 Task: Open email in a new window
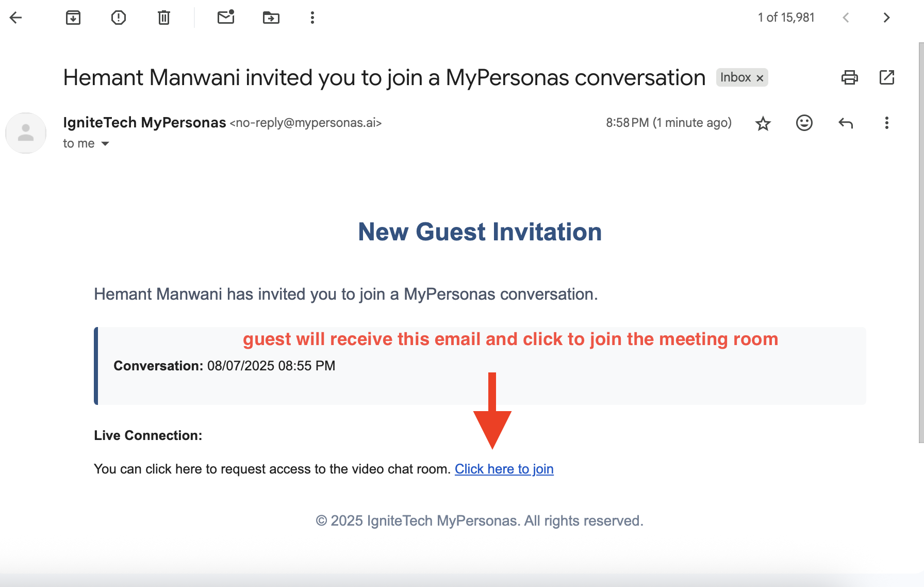click(x=887, y=77)
